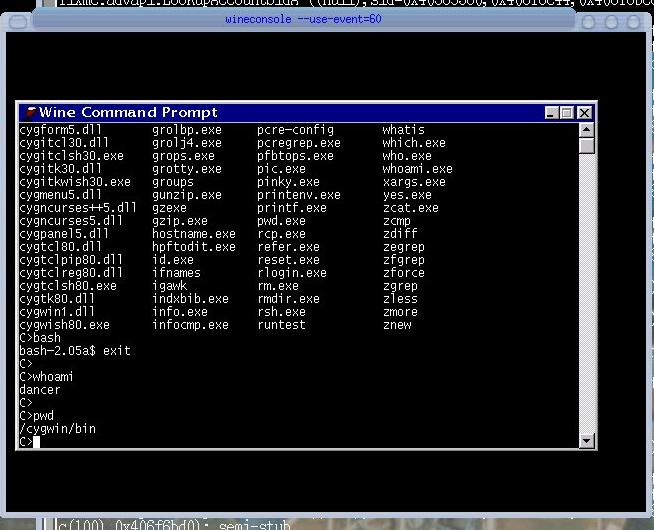Minimize the Wine Command Prompt window
The height and width of the screenshot is (530, 654).
click(551, 113)
